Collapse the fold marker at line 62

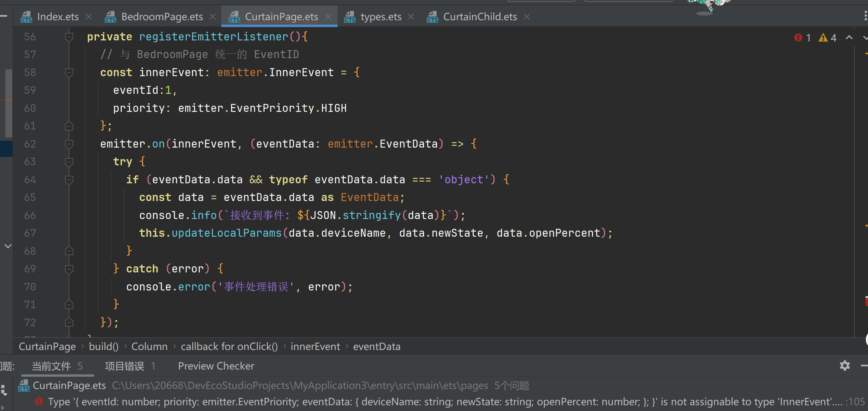click(x=69, y=144)
